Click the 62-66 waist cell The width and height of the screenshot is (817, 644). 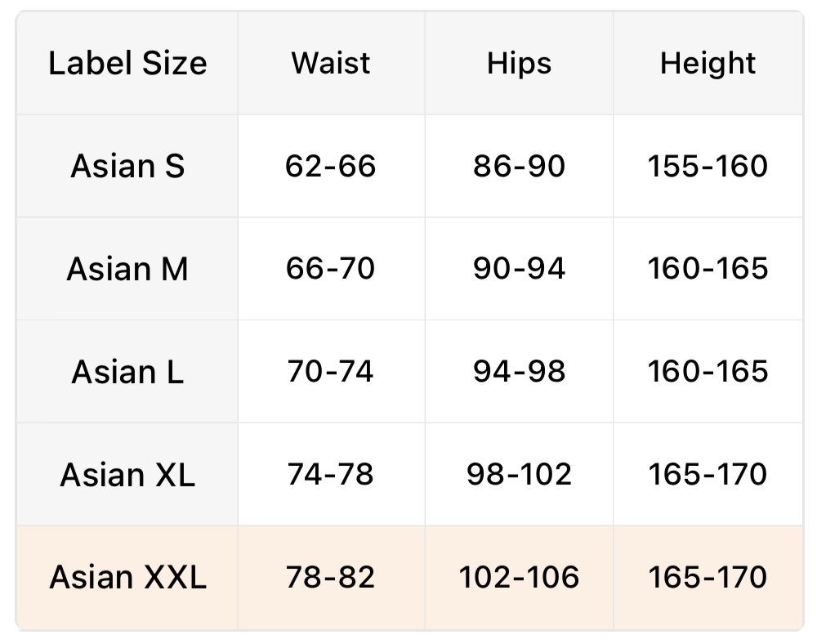coord(331,167)
